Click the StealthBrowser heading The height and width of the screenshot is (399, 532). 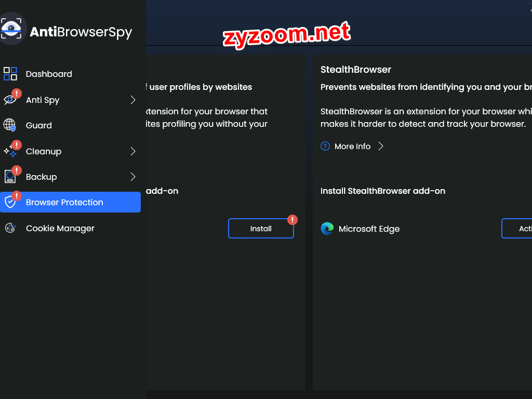pyautogui.click(x=355, y=70)
